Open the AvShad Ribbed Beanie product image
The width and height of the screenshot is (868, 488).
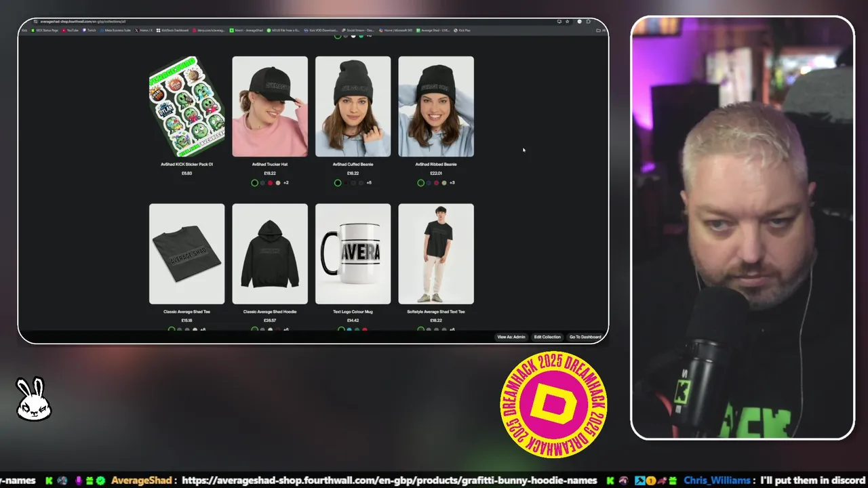pos(436,106)
